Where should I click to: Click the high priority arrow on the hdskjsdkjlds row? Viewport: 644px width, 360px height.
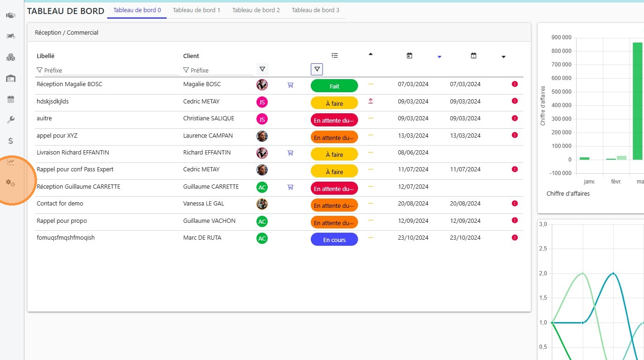coord(371,101)
